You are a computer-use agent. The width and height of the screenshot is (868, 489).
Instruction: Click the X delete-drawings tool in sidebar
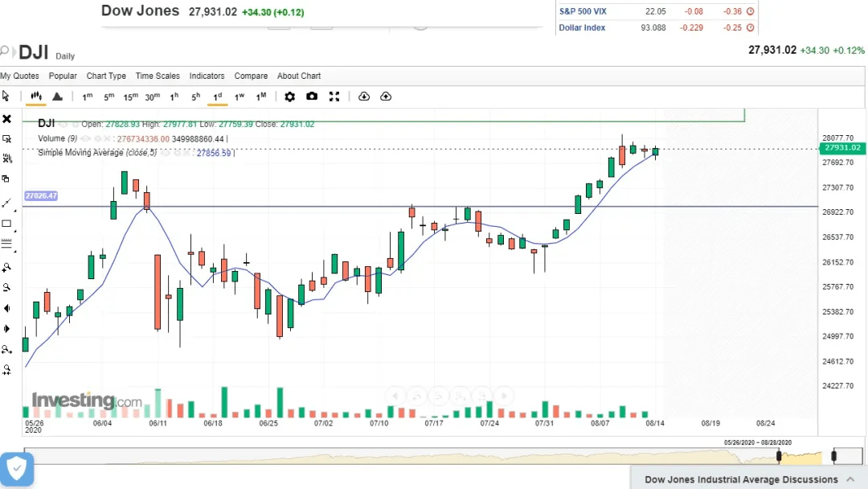point(6,118)
